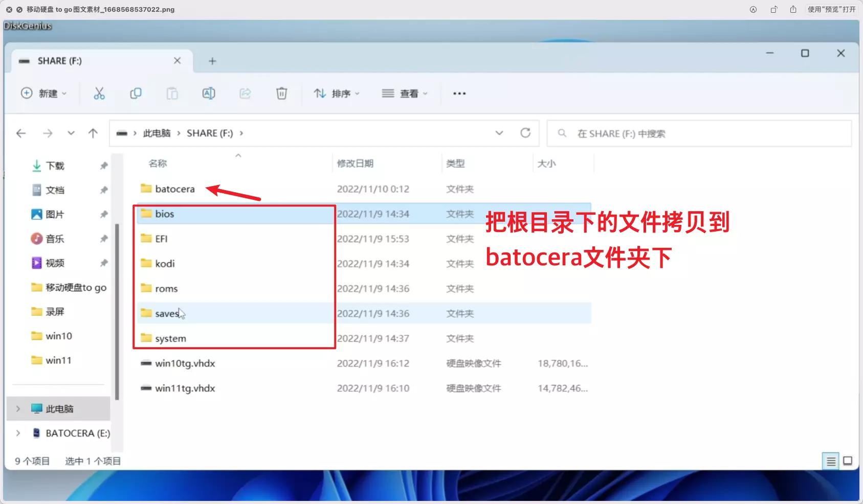
Task: Click the Back arrow to go back
Action: click(21, 133)
